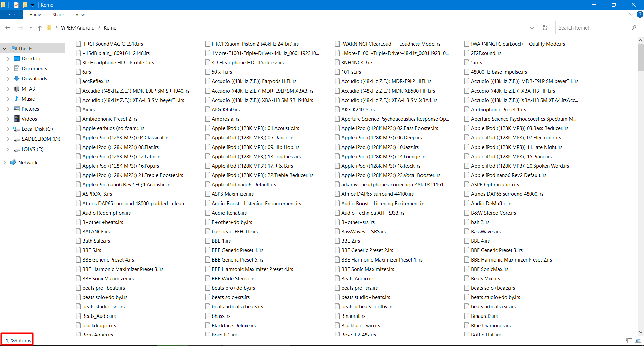Image resolution: width=644 pixels, height=346 pixels.
Task: Expand the Network tree node
Action: coord(5,162)
